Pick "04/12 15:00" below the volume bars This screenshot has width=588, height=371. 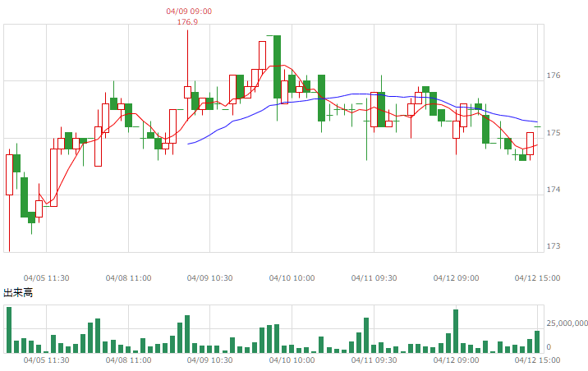[x=537, y=360]
